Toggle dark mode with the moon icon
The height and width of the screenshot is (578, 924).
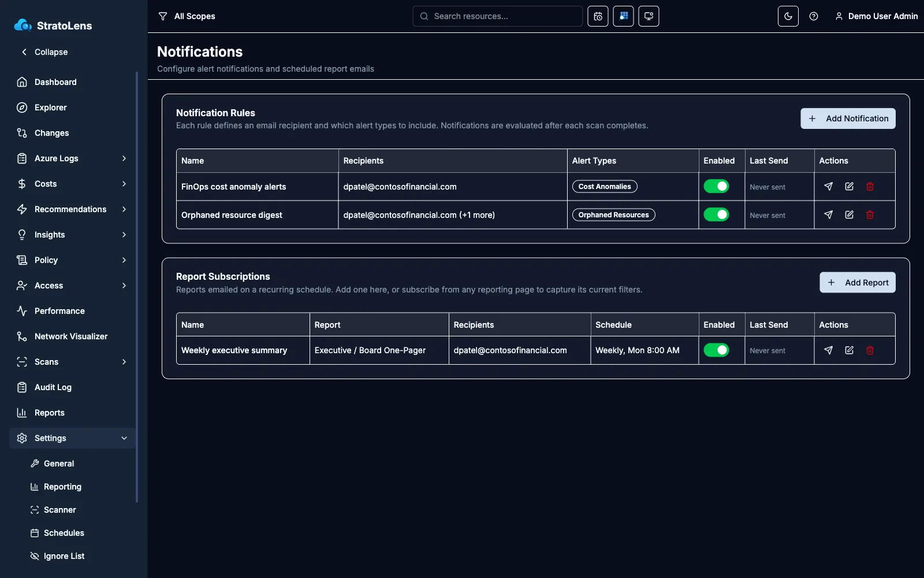click(x=788, y=16)
